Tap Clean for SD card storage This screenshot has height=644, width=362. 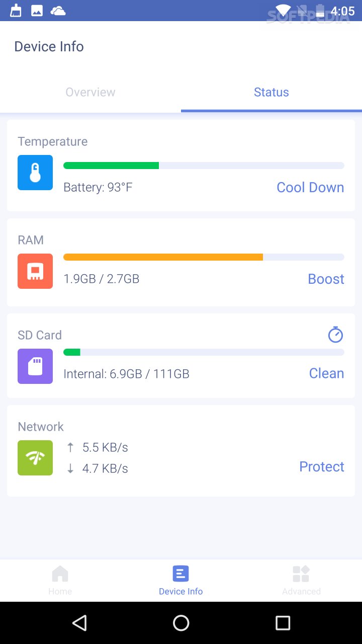point(326,373)
